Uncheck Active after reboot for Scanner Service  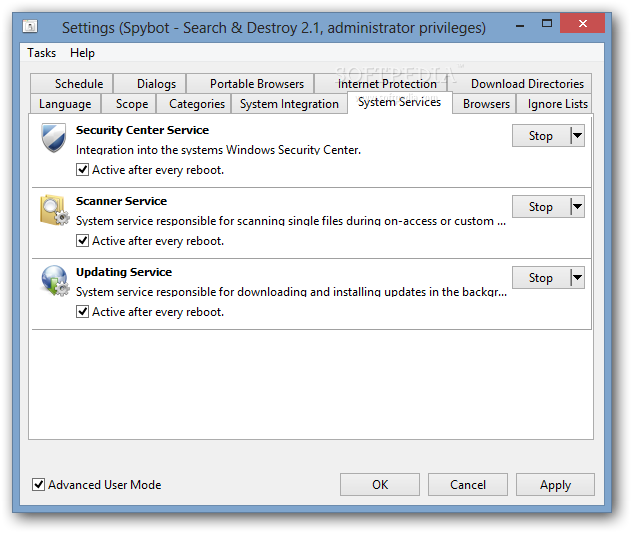pos(82,241)
